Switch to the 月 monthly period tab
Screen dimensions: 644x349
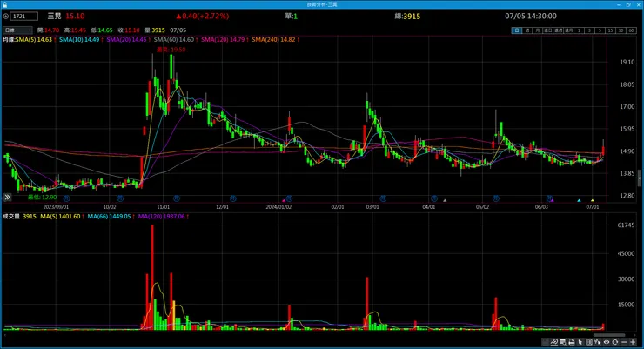coord(537,30)
